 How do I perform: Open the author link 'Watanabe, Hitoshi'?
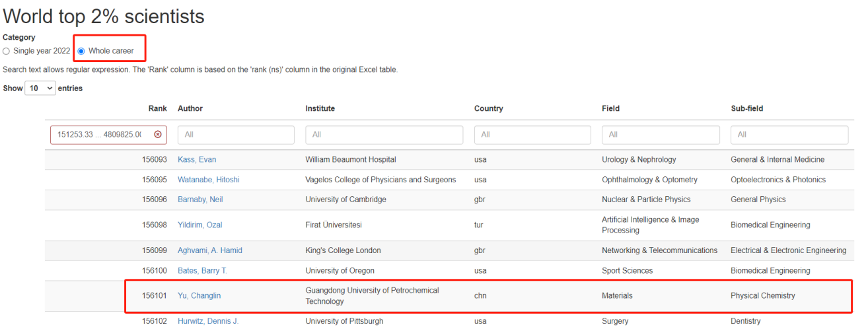[208, 180]
